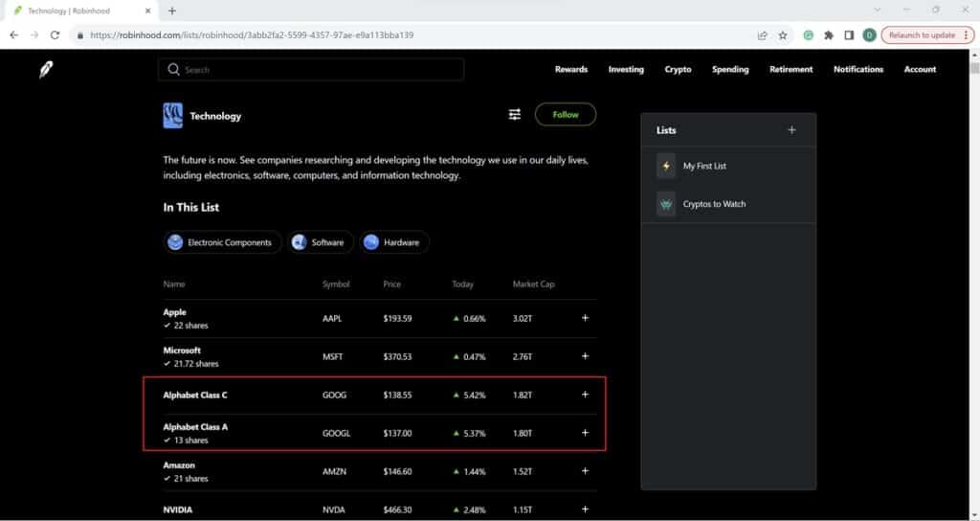980x521 pixels.
Task: Open the Retirement menu
Action: point(791,69)
